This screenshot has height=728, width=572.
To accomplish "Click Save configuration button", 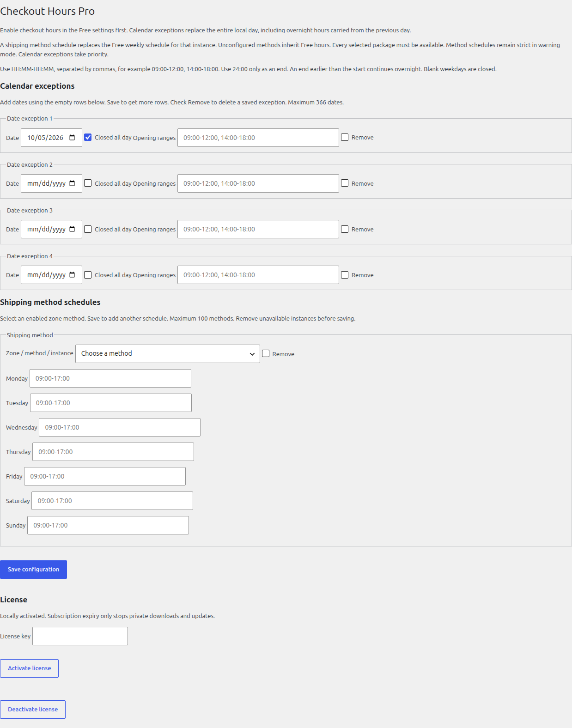I will 33,570.
